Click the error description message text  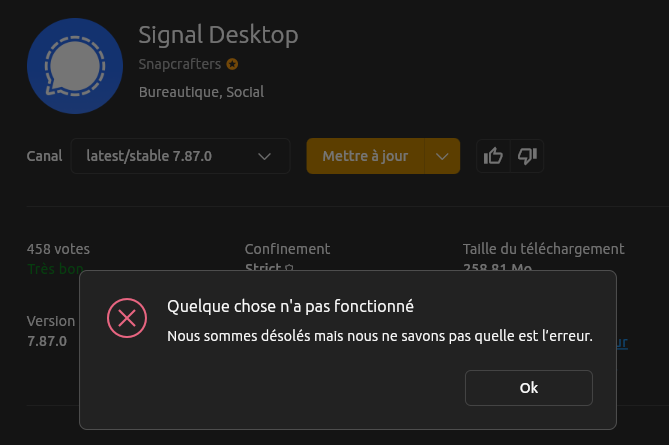[x=379, y=336]
